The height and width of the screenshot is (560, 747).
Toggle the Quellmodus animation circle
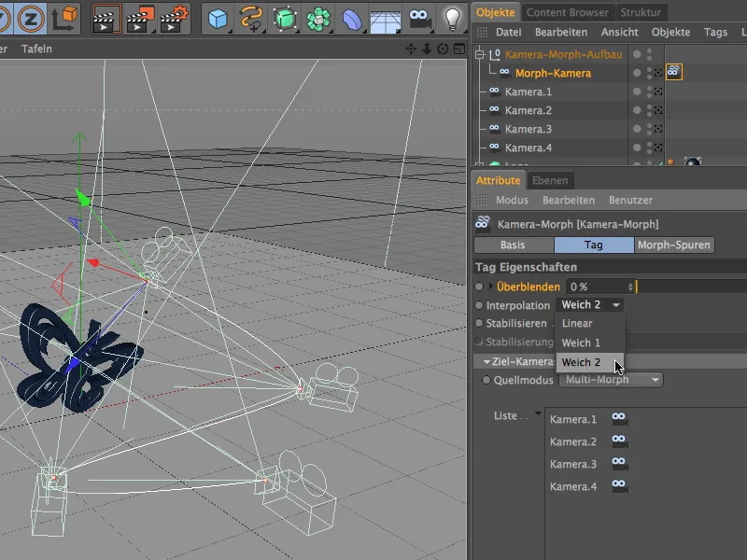click(x=486, y=380)
